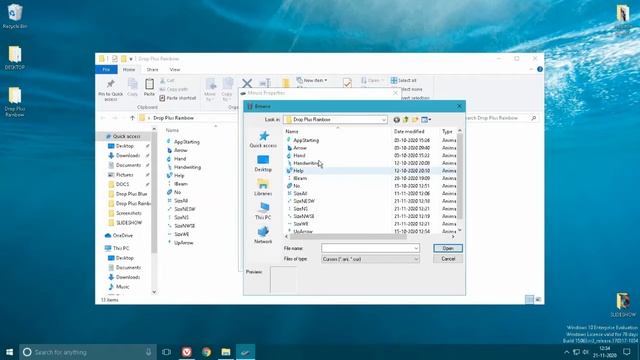The width and height of the screenshot is (640, 360).
Task: Select SizeAll cursor file in Browse dialog
Action: (x=300, y=193)
